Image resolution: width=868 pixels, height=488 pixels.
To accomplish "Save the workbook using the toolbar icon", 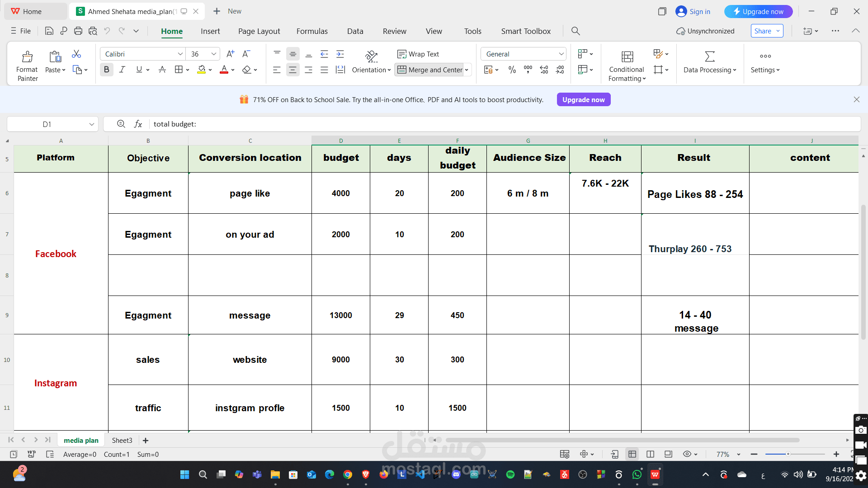I will tap(49, 31).
